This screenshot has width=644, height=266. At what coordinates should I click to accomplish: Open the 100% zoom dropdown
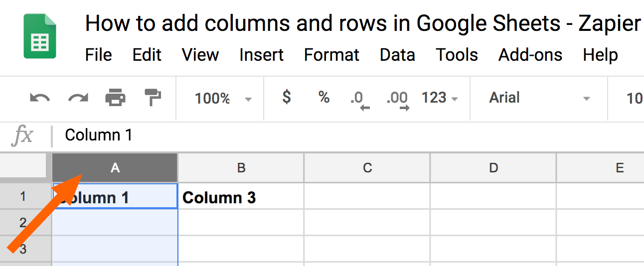(x=223, y=98)
